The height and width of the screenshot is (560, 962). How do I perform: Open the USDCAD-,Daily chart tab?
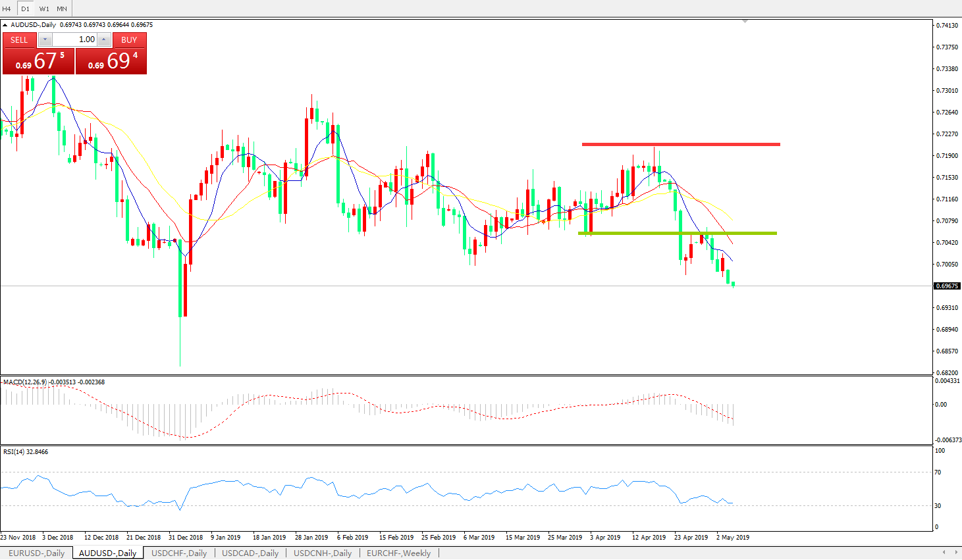(250, 553)
